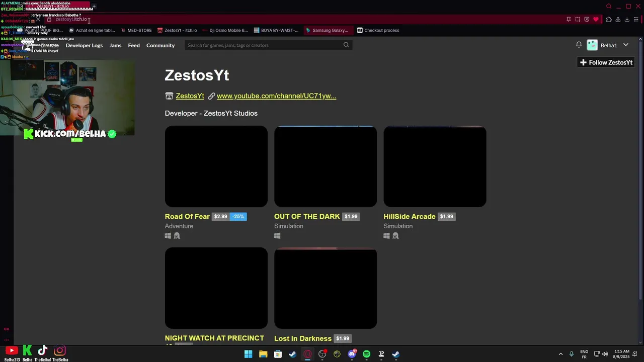Open the ZestosYt profile link
This screenshot has width=644, height=362.
click(x=190, y=96)
